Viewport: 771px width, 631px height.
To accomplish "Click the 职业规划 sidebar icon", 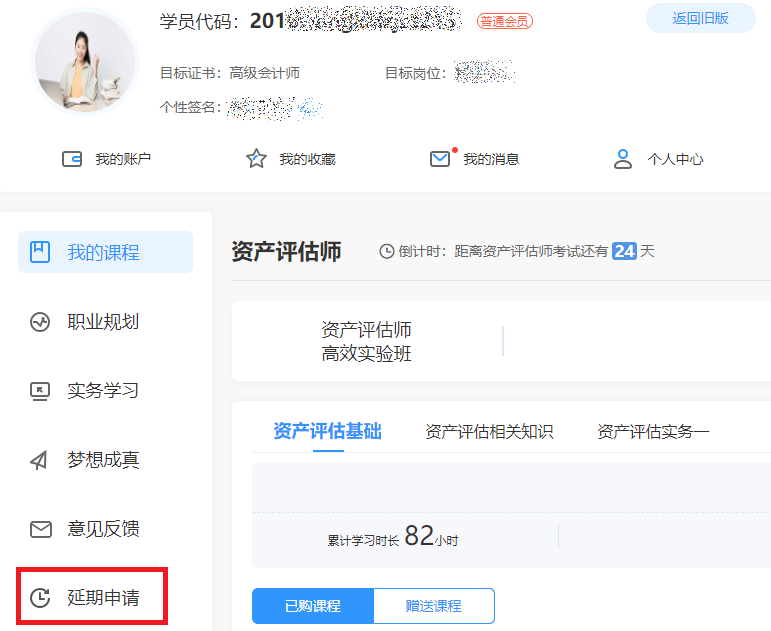I will pos(40,322).
